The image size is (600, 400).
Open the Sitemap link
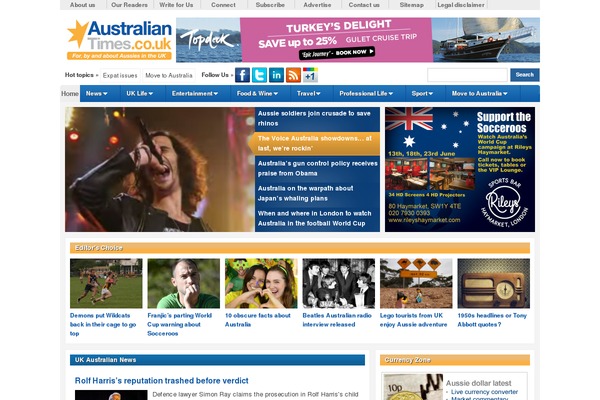click(x=411, y=5)
